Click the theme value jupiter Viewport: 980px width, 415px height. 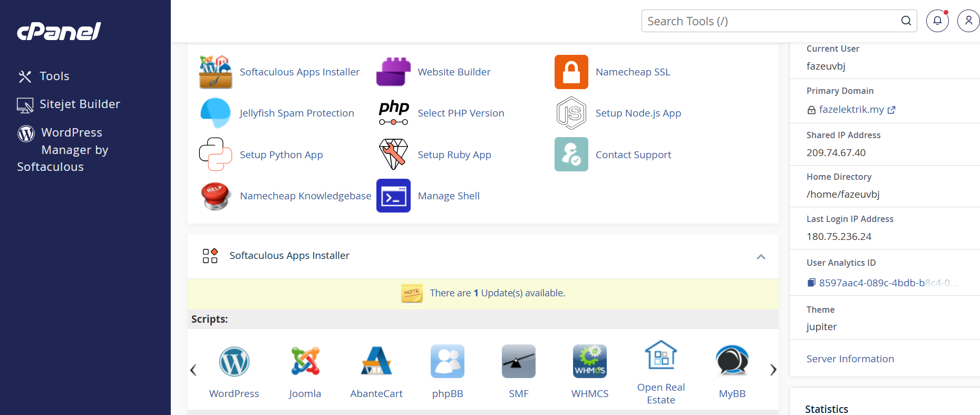pyautogui.click(x=821, y=327)
